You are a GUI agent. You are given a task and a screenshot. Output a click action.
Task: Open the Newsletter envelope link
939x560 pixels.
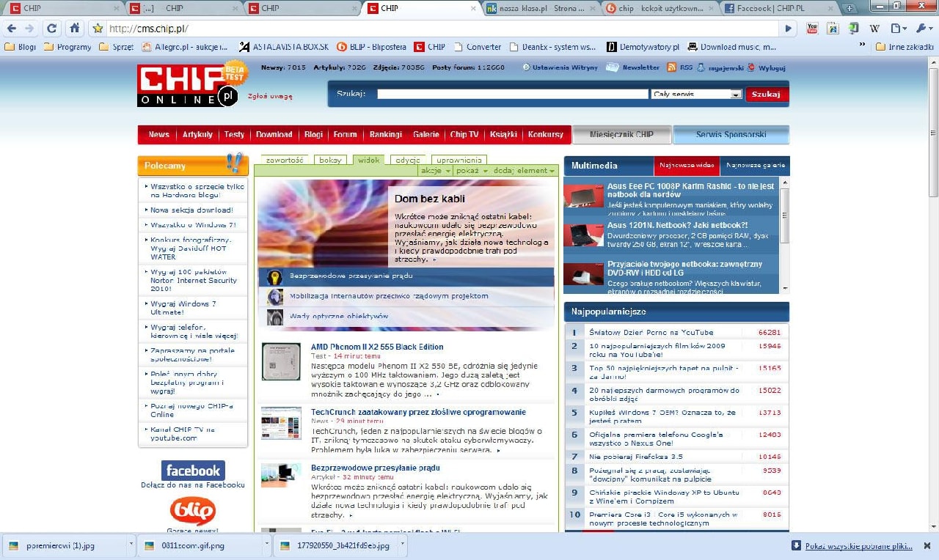coord(632,67)
